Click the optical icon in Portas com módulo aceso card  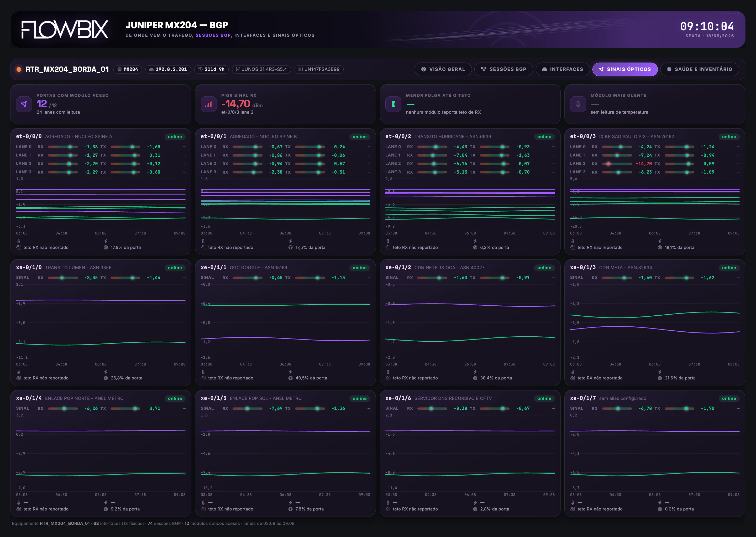pyautogui.click(x=24, y=104)
